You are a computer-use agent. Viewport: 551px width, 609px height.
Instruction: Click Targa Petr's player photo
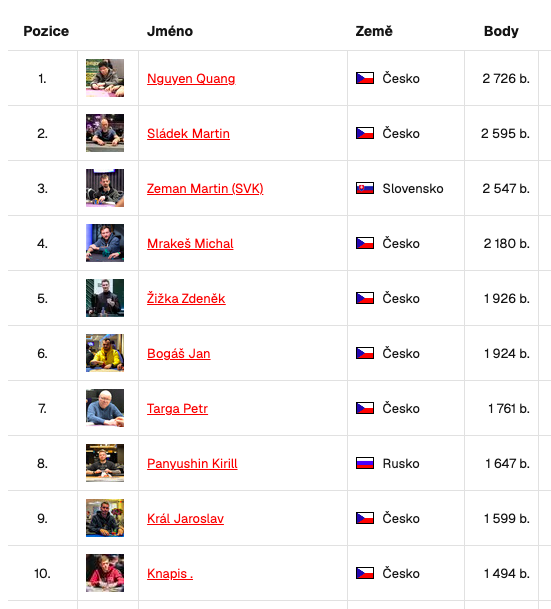[105, 408]
